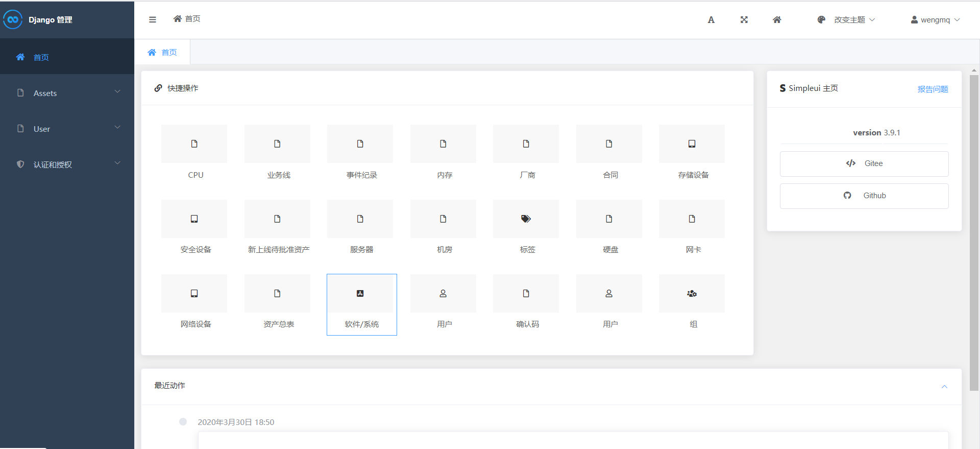Click the Django 管理 logo title
Viewport: 980px width, 449px height.
coord(50,20)
